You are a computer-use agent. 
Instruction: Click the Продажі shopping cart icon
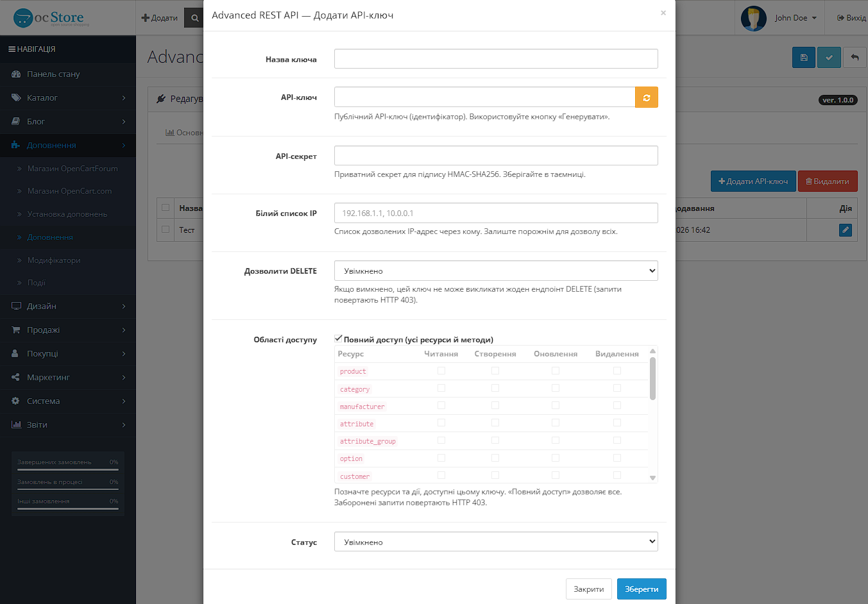(x=16, y=330)
